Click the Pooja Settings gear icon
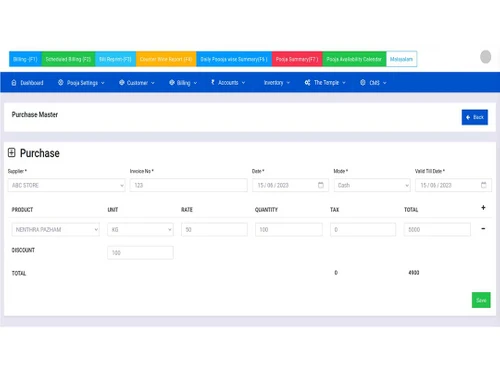This screenshot has height=375, width=500. point(60,82)
